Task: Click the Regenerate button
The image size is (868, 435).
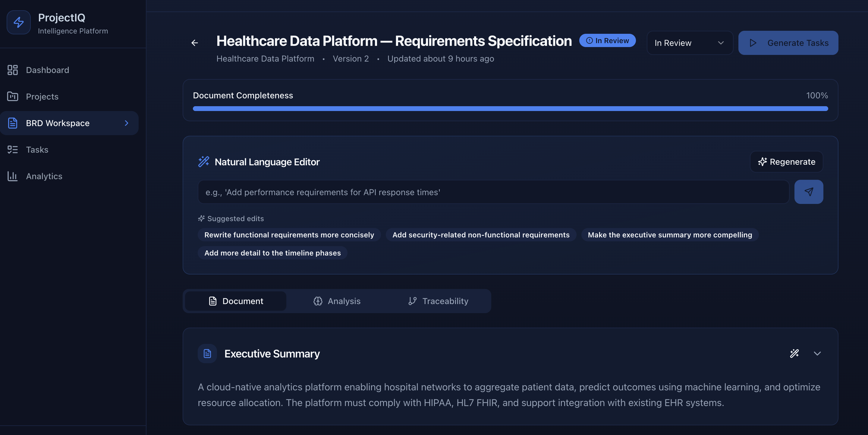Action: tap(786, 162)
